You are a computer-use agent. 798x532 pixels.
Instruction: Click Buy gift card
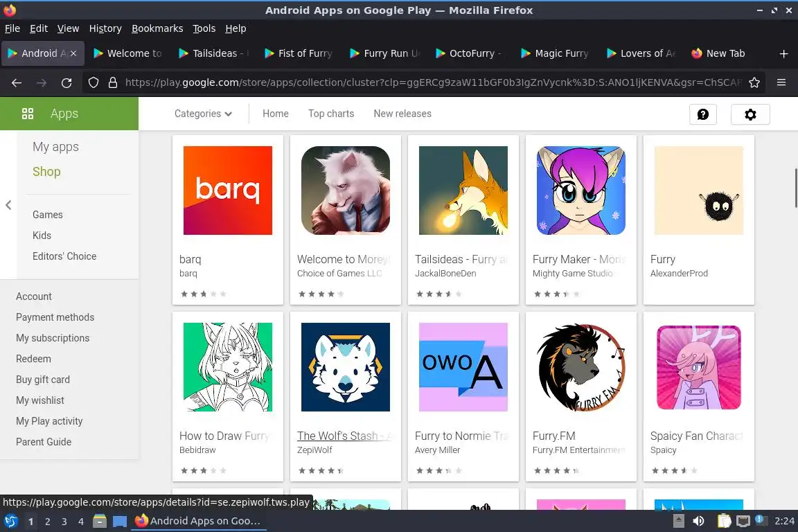tap(43, 380)
